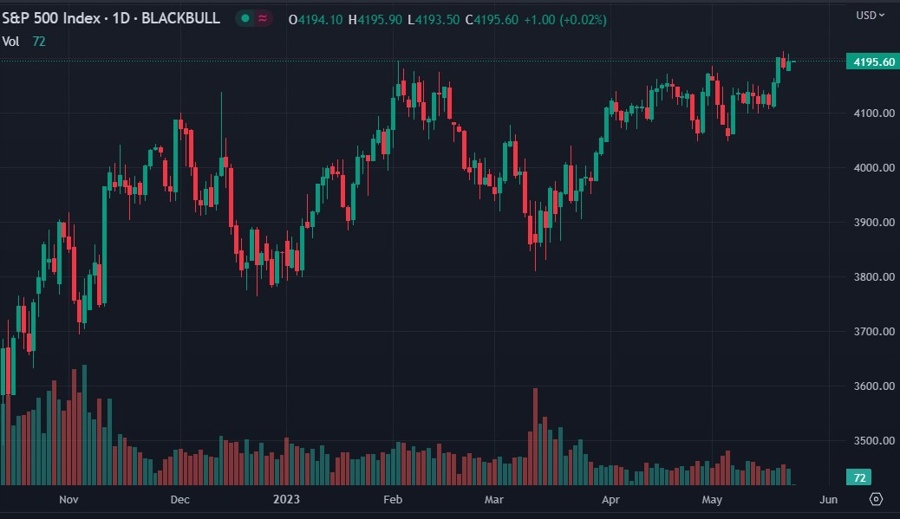
Task: Open the USD currency dropdown
Action: 870,15
